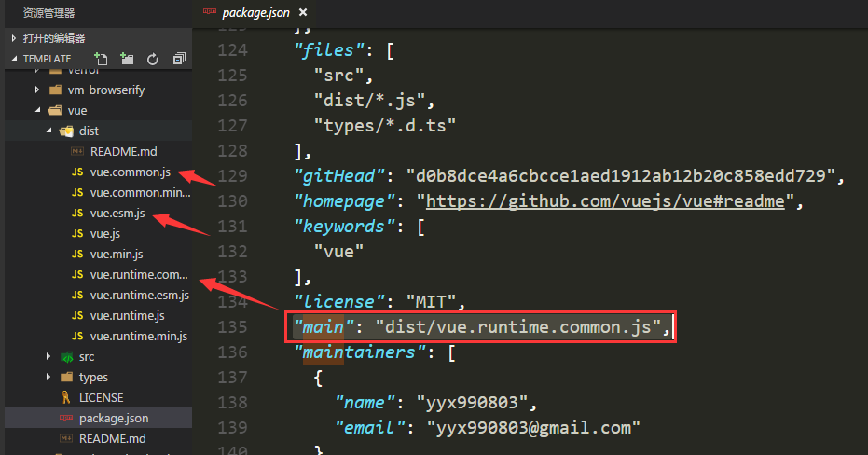The width and height of the screenshot is (868, 455).
Task: Collapse the vue folder arrow
Action: coord(37,110)
